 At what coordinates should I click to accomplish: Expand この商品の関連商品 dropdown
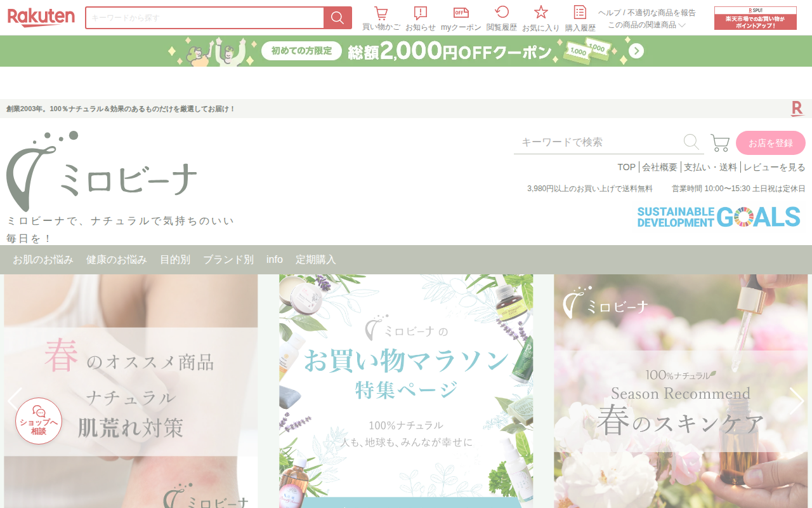click(x=646, y=25)
